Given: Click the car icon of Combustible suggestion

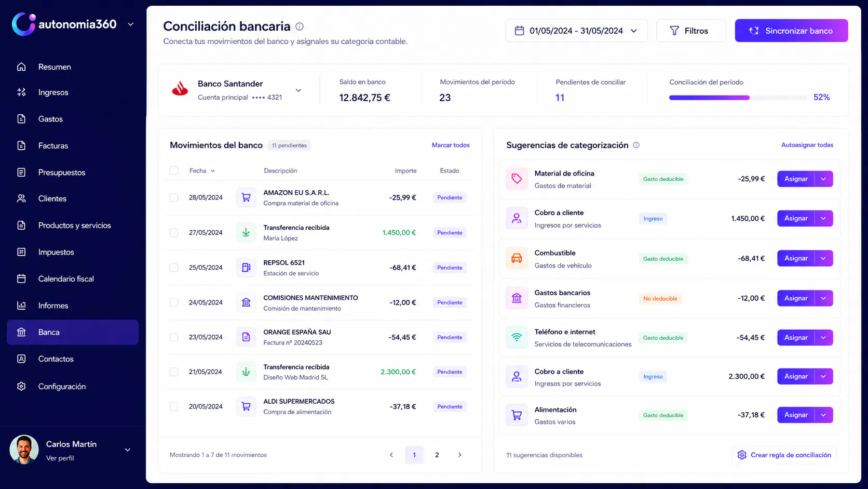Looking at the screenshot, I should [517, 258].
